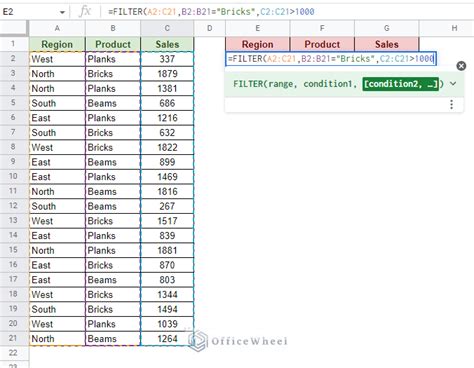This screenshot has height=368, width=474.
Task: Select row 10 header
Action: tap(13, 176)
